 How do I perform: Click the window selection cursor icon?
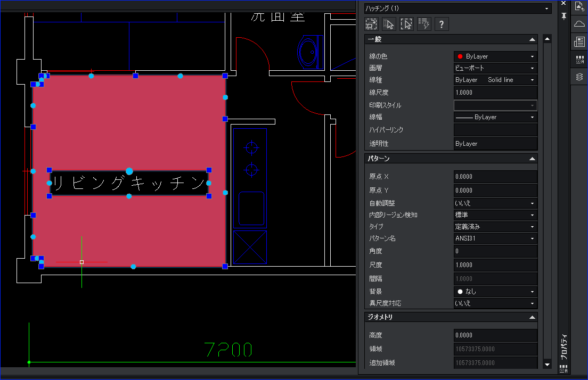[x=406, y=24]
